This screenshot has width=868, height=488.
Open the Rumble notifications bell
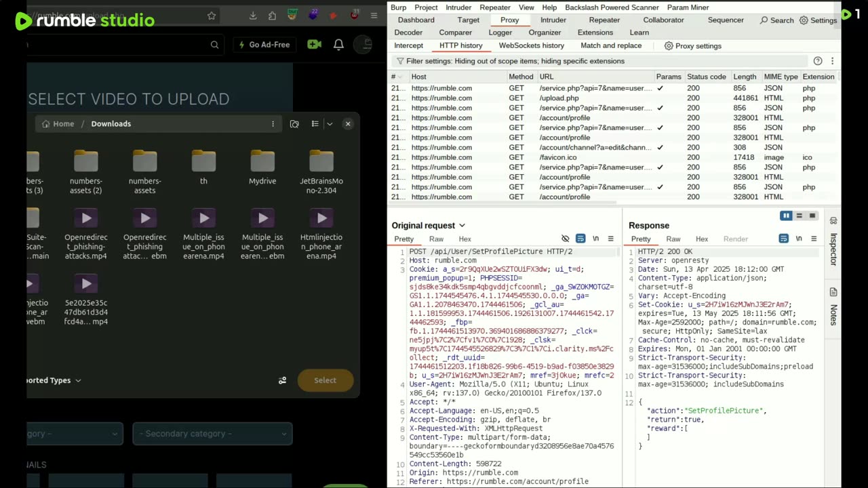coord(338,45)
